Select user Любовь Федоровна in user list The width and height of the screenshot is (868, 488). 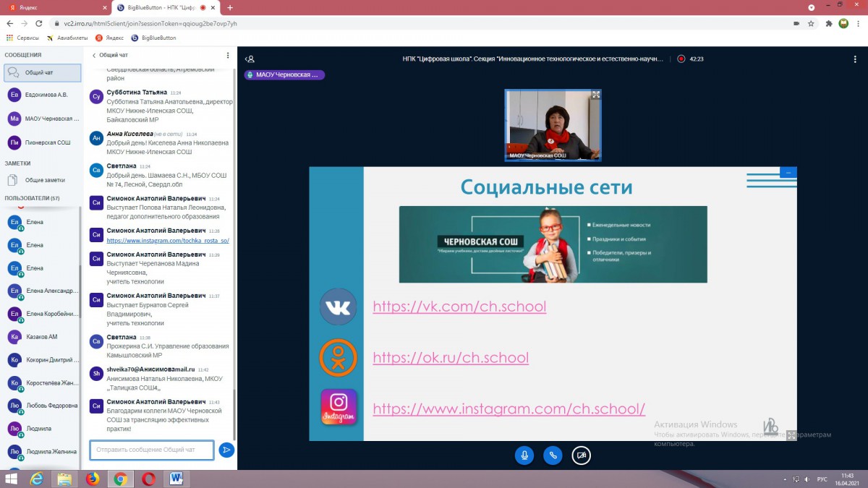click(x=43, y=406)
